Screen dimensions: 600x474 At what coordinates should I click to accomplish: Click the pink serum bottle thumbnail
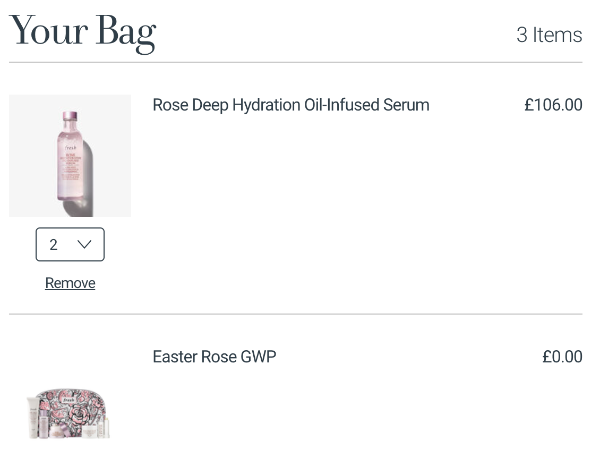coord(70,156)
